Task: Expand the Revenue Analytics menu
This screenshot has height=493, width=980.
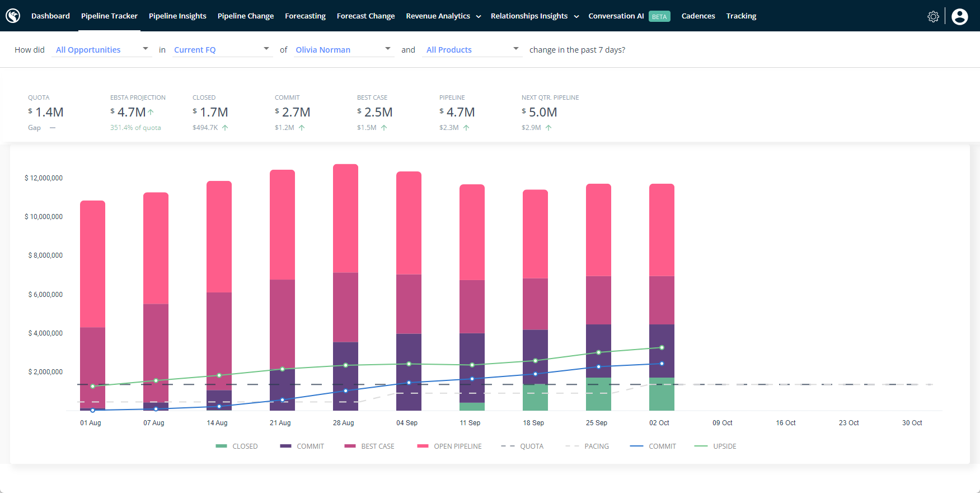Action: [443, 16]
